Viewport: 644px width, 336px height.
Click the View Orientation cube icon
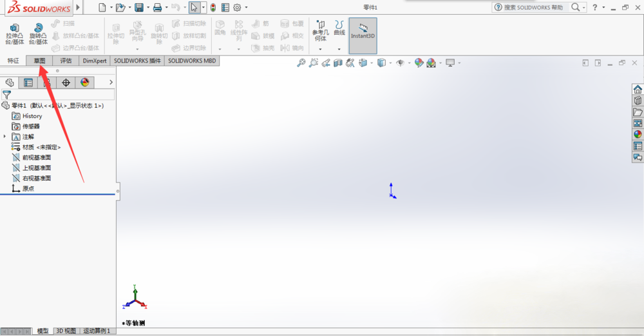click(363, 63)
